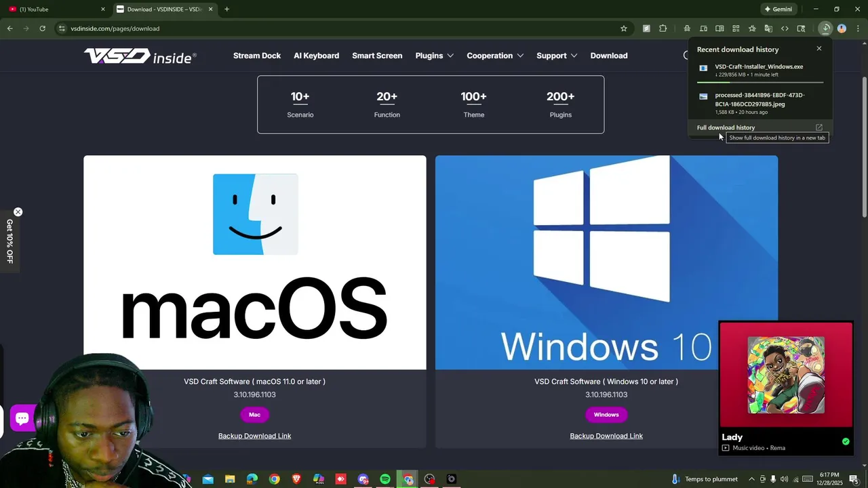Open the Gemini button in Chrome
868x488 pixels.
pos(778,9)
